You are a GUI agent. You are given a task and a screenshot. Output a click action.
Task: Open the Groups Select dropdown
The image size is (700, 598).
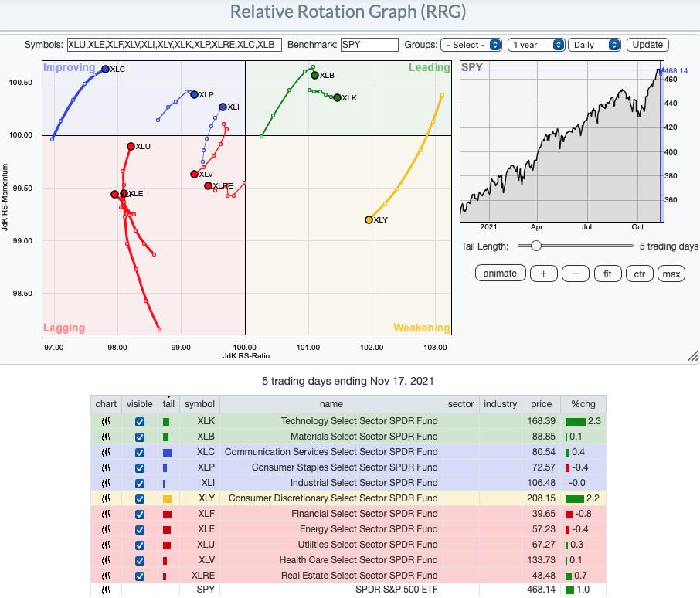pyautogui.click(x=471, y=45)
